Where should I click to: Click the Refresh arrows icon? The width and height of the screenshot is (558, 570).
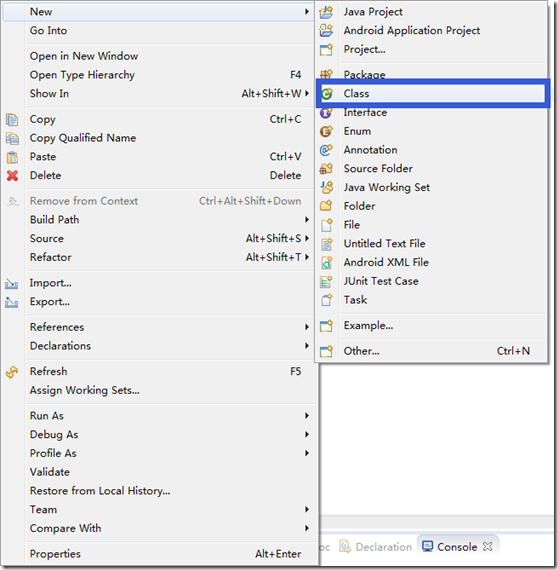pyautogui.click(x=12, y=372)
